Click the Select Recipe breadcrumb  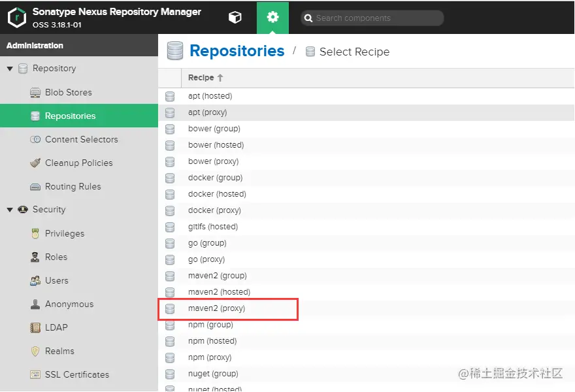pyautogui.click(x=354, y=52)
